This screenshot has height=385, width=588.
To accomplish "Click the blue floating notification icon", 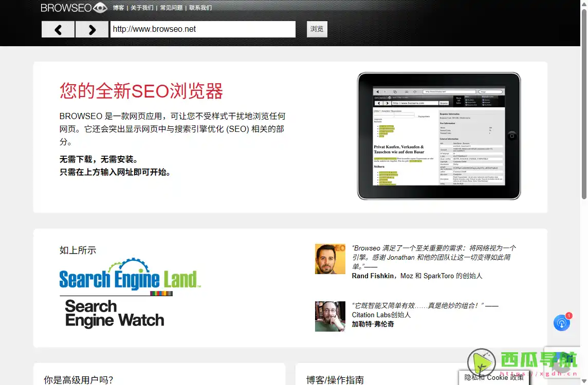I will (x=562, y=322).
